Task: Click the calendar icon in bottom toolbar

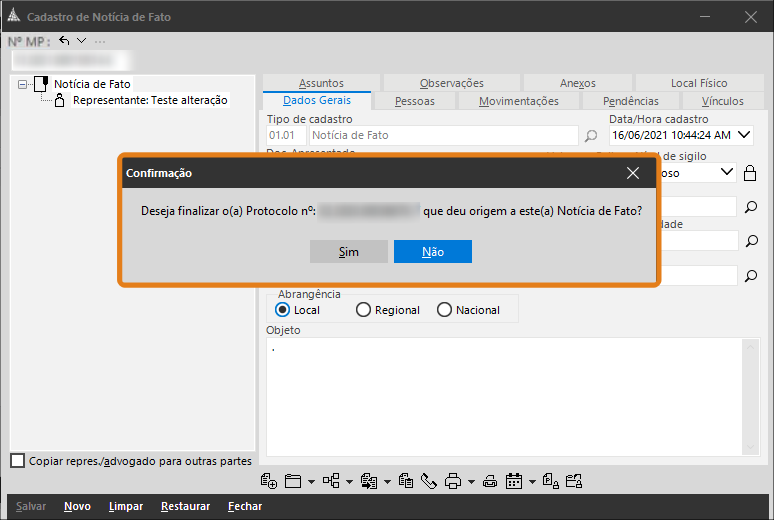Action: [514, 481]
